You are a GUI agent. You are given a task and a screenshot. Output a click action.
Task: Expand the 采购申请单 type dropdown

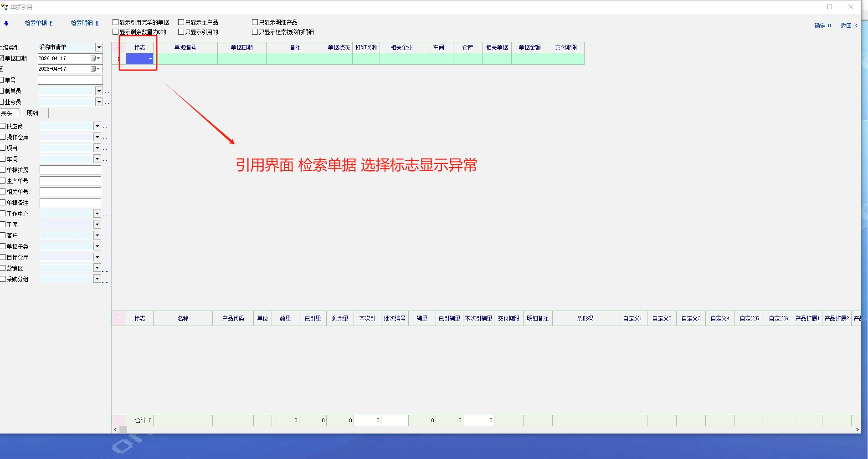pyautogui.click(x=99, y=47)
